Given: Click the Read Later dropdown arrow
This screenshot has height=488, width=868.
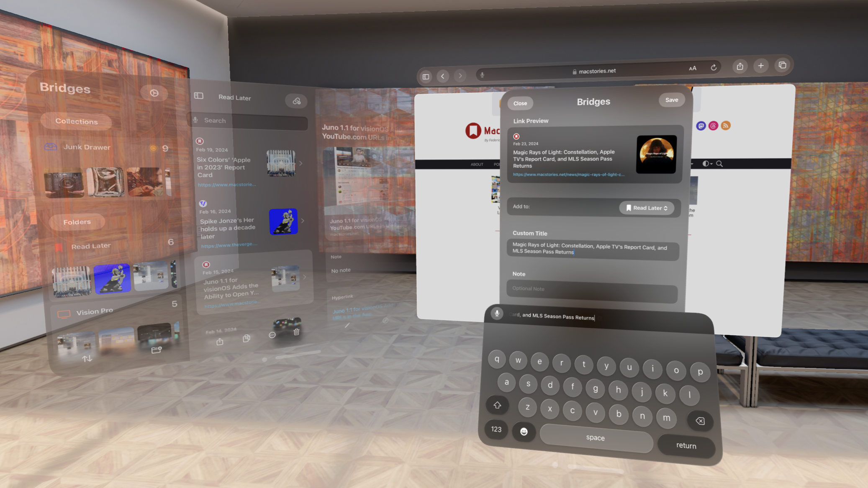Looking at the screenshot, I should tap(666, 207).
